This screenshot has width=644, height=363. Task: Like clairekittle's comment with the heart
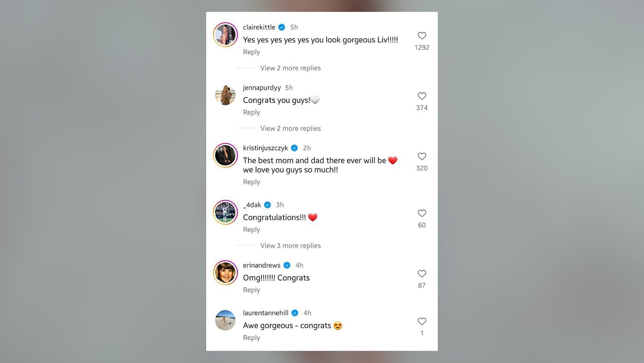pyautogui.click(x=422, y=36)
